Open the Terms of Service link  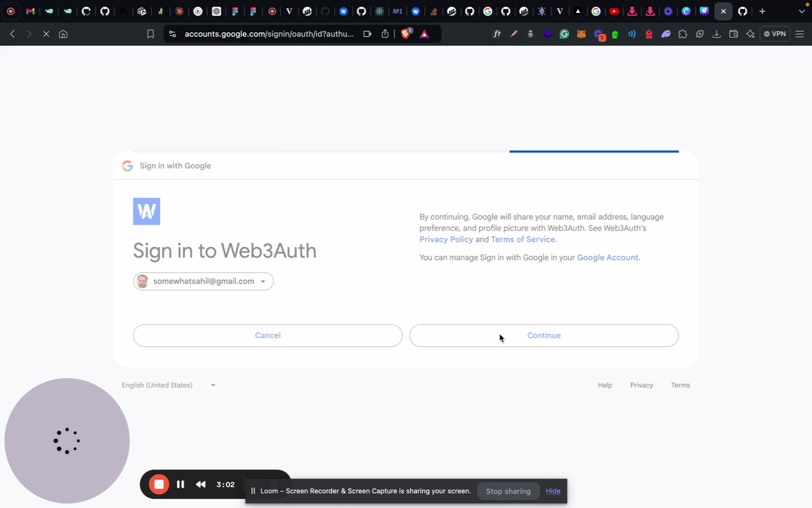point(523,239)
